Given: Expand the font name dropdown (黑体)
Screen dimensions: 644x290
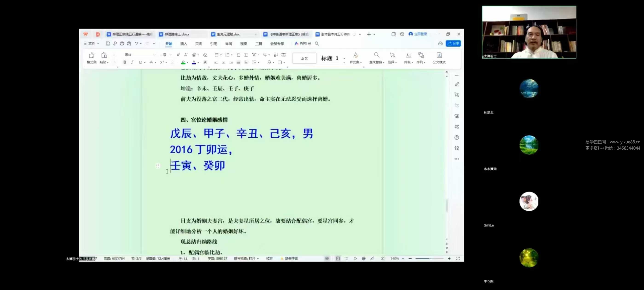Looking at the screenshot, I should pos(154,55).
